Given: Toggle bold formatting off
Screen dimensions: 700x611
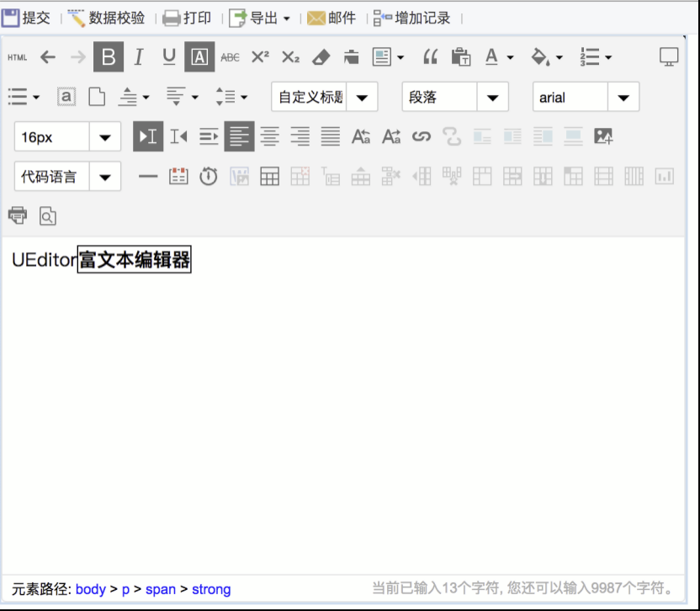Looking at the screenshot, I should [108, 57].
